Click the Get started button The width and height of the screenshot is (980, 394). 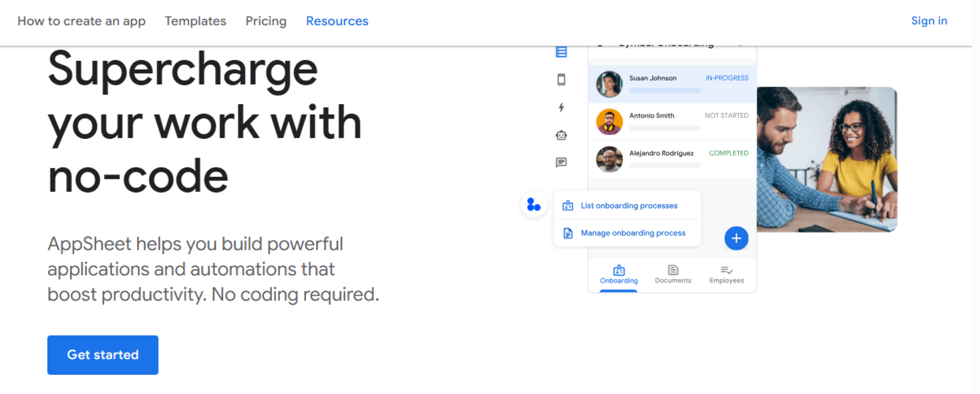(x=102, y=355)
